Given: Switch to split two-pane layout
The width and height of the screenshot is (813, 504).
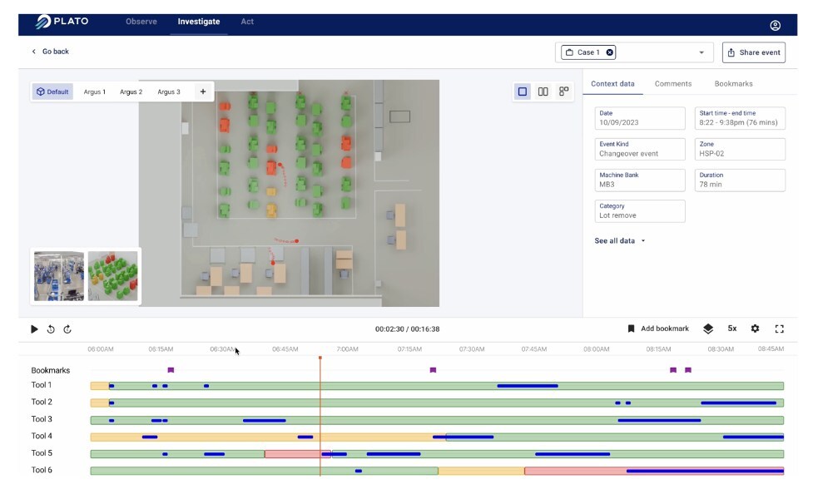Looking at the screenshot, I should point(543,91).
